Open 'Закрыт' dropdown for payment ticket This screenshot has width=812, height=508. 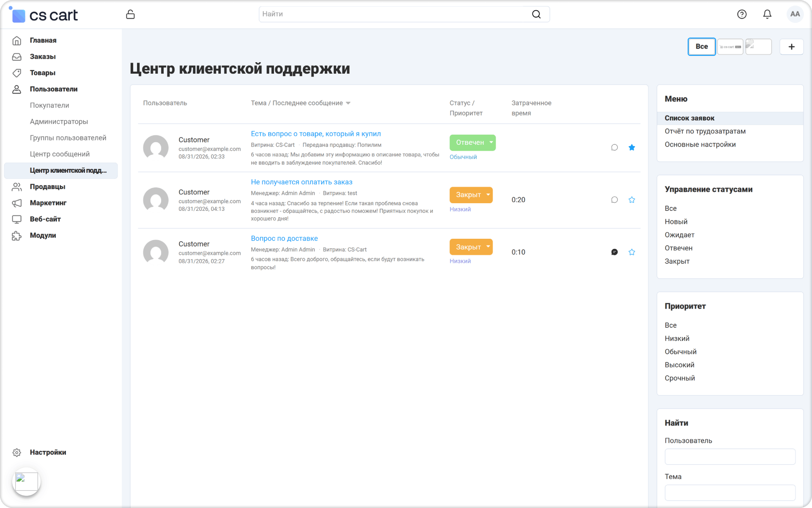pos(471,195)
